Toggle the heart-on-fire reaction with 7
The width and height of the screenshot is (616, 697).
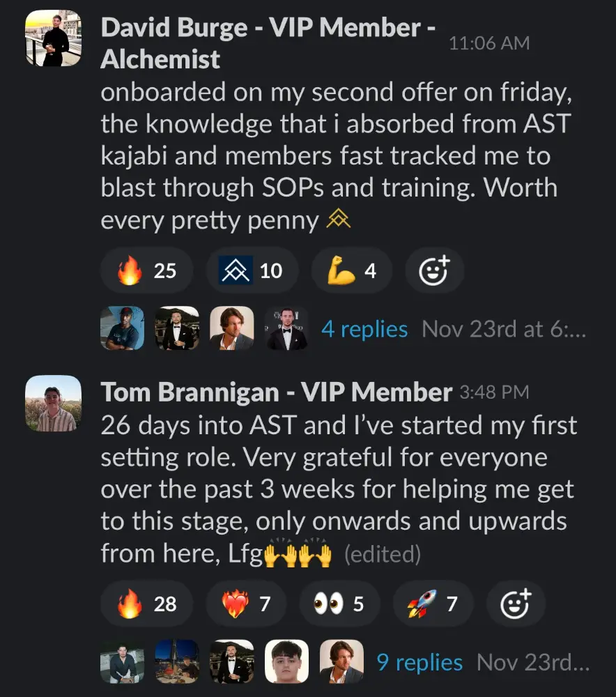(245, 604)
